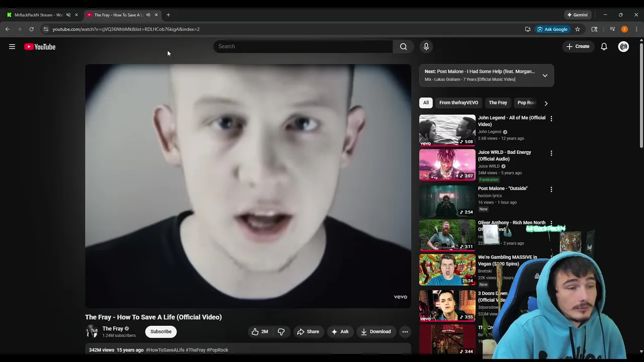Open Gemini button in title bar

[x=577, y=15]
